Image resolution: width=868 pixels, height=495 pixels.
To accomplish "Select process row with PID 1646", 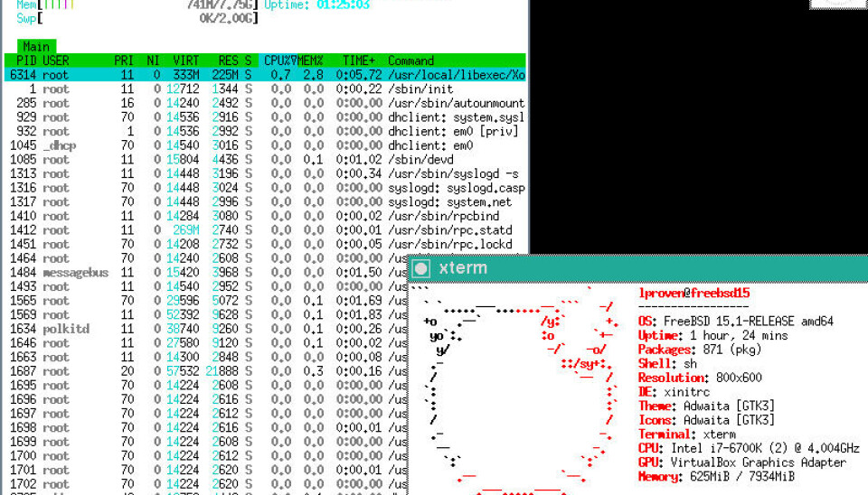I will pos(206,343).
